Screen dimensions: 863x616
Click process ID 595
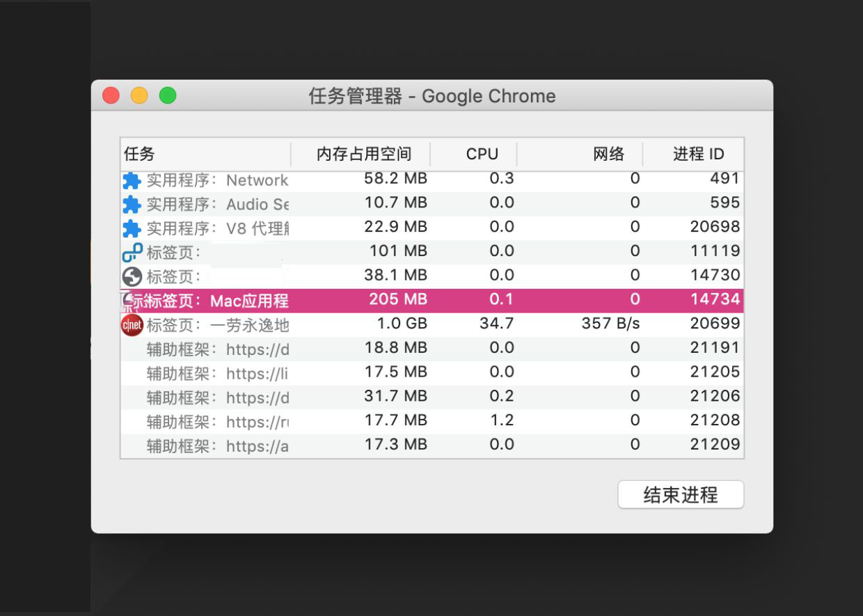click(x=725, y=203)
